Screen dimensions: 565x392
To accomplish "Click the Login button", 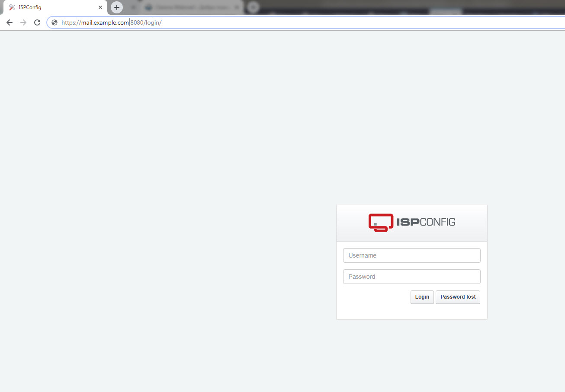I will [x=422, y=297].
